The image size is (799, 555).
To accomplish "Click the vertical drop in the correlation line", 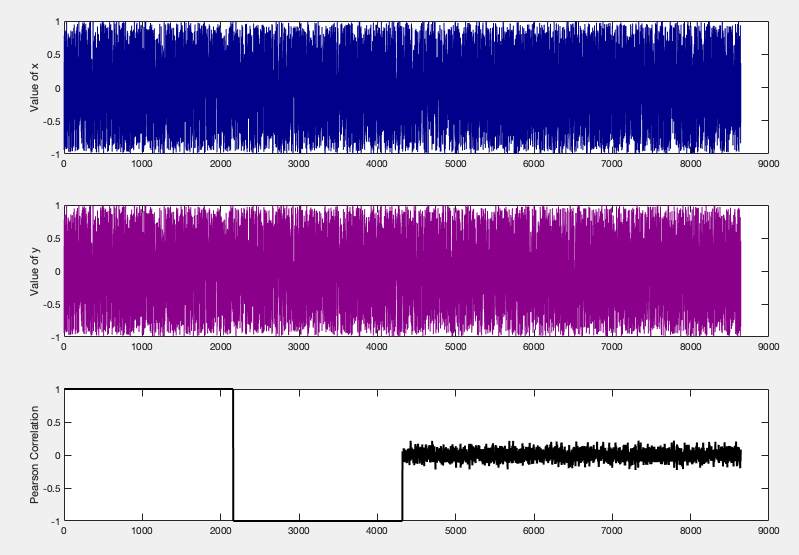I will 233,455.
